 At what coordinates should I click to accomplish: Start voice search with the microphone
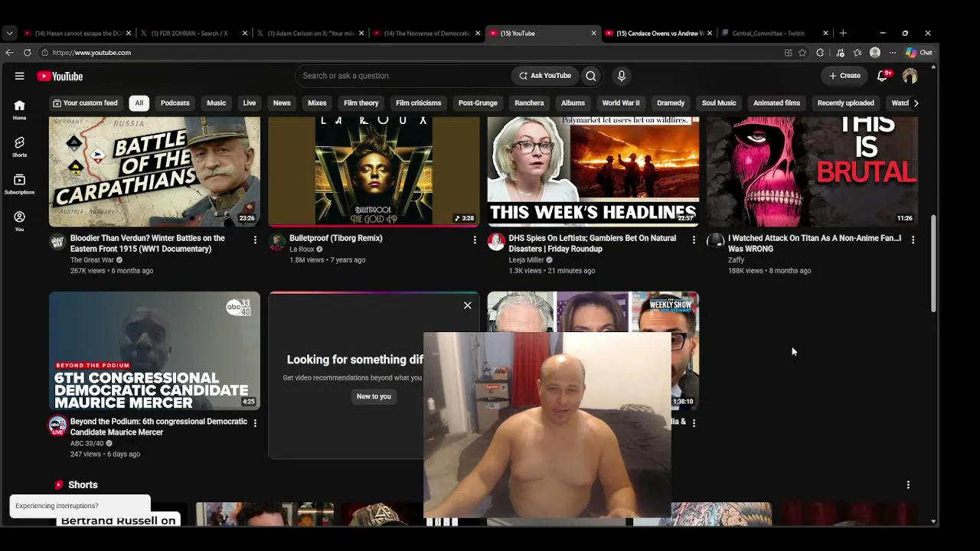pos(621,76)
